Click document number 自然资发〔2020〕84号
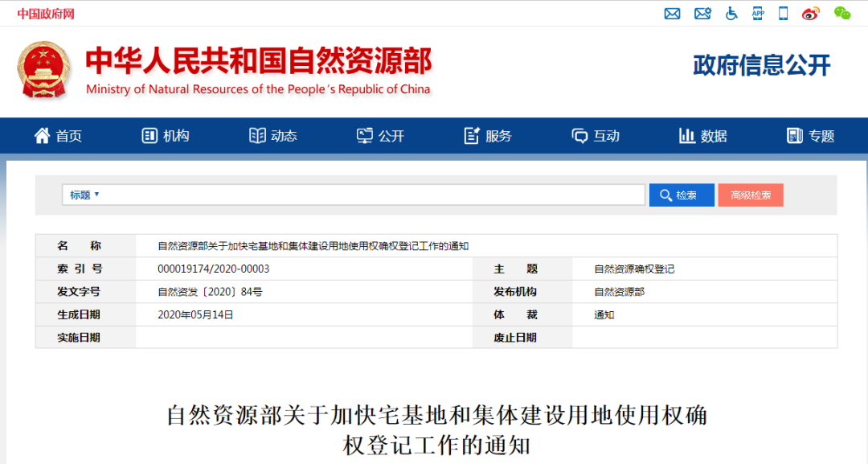868x464 pixels. click(x=211, y=292)
